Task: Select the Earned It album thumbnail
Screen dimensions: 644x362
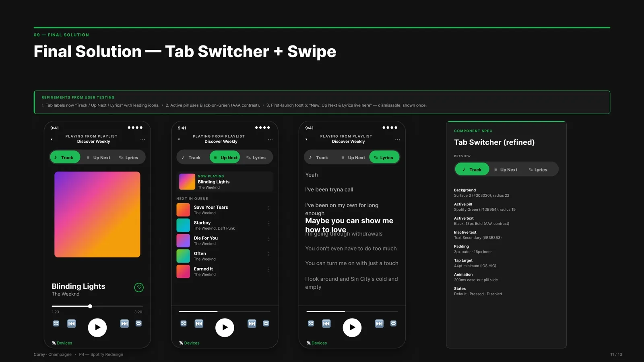Action: (x=183, y=271)
